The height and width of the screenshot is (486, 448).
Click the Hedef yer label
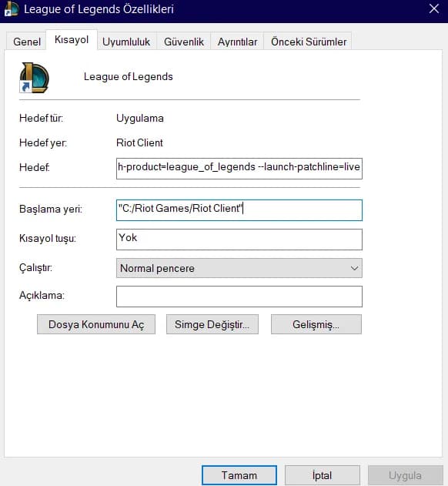pyautogui.click(x=43, y=142)
